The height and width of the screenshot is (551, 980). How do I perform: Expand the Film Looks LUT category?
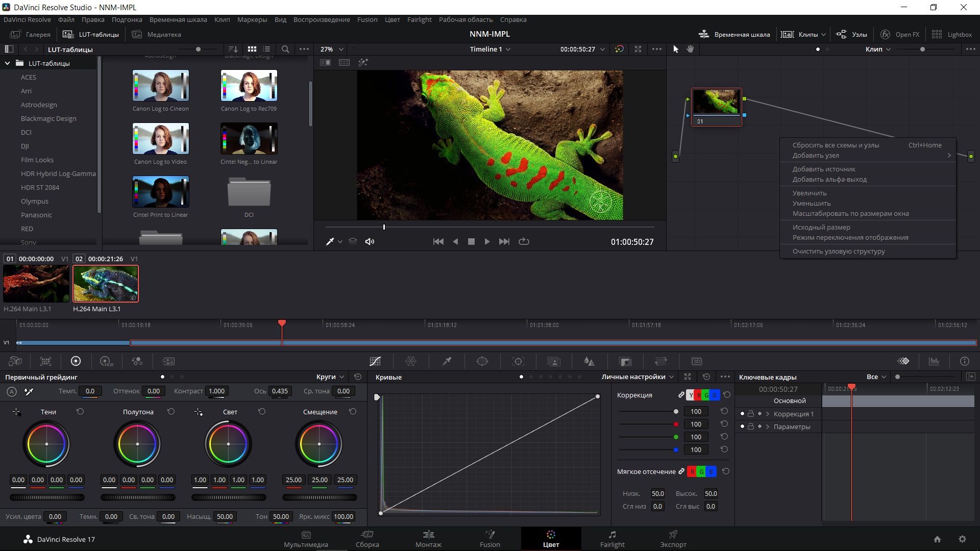37,160
